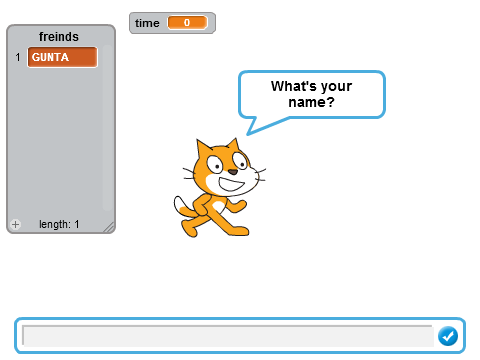Click the blue checkmark submit button
Viewport: 480px width, 360px height.
pyautogui.click(x=448, y=336)
